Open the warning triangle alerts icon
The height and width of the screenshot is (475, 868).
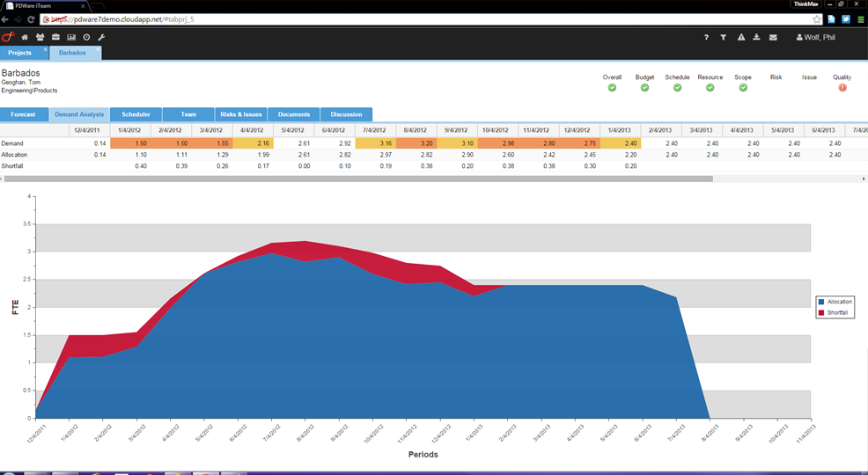pyautogui.click(x=740, y=38)
